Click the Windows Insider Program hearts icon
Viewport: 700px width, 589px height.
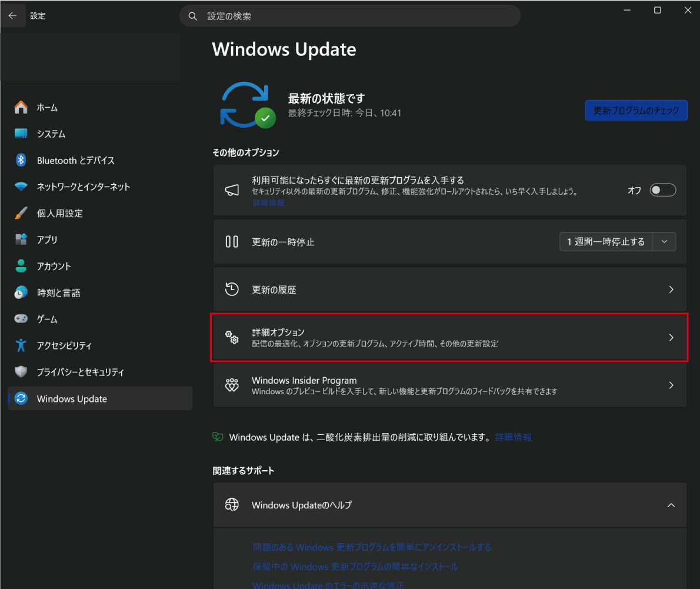(x=232, y=385)
